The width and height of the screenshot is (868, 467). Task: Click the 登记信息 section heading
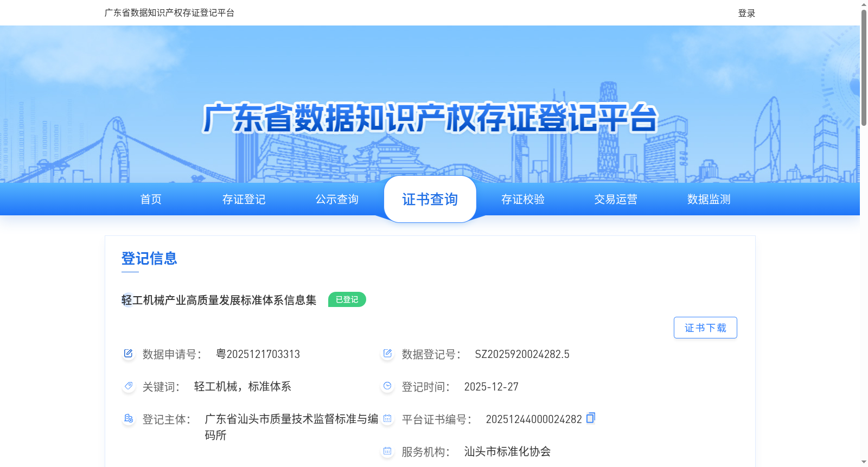[149, 258]
